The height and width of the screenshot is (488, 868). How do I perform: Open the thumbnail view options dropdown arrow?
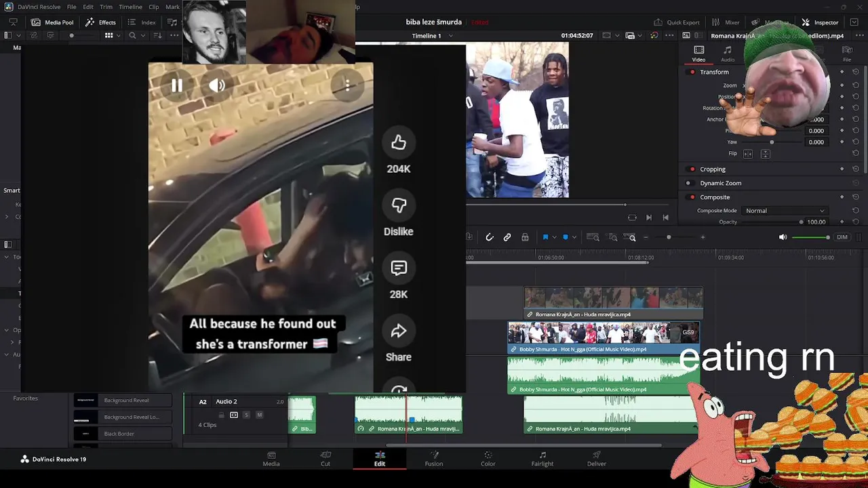click(x=118, y=35)
